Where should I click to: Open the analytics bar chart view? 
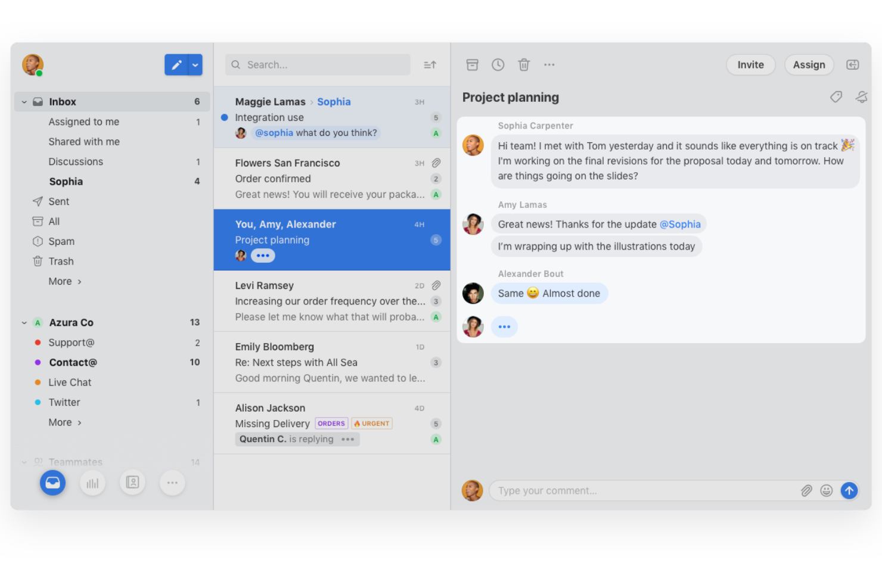[x=92, y=483]
